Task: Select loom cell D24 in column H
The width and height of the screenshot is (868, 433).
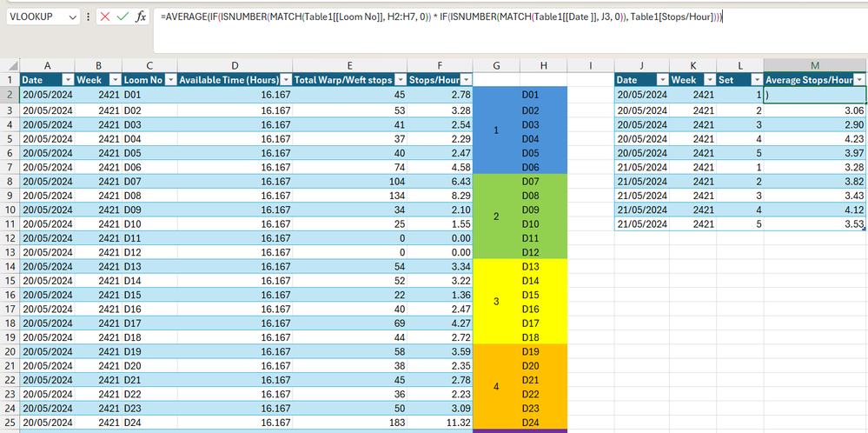Action: pyautogui.click(x=544, y=423)
